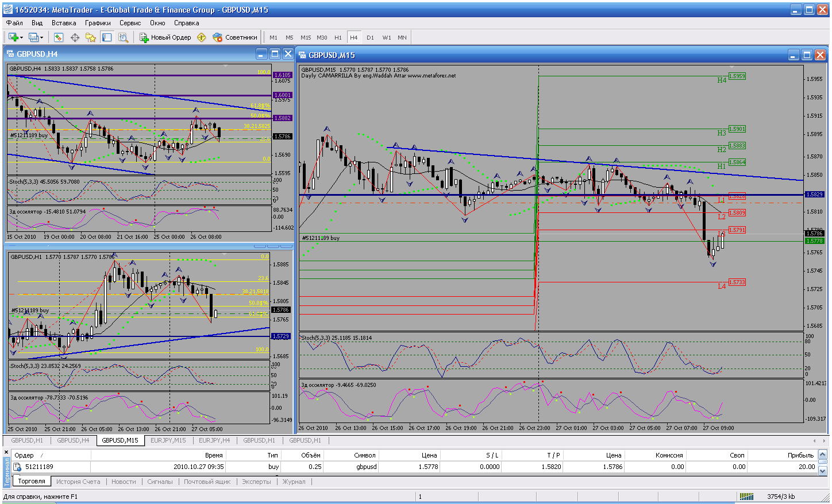Sort orders by the Прибыль column header
The width and height of the screenshot is (832, 504).
(781, 455)
